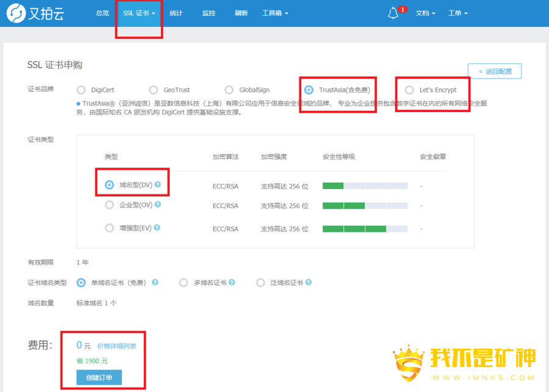Select the TrustAsia(含免费) radio button

[x=309, y=90]
